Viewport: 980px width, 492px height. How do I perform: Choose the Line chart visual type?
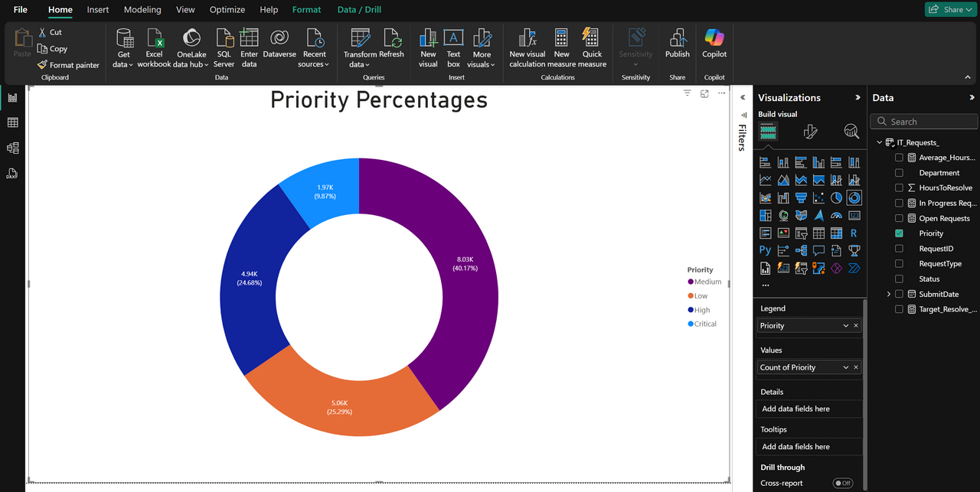[765, 180]
